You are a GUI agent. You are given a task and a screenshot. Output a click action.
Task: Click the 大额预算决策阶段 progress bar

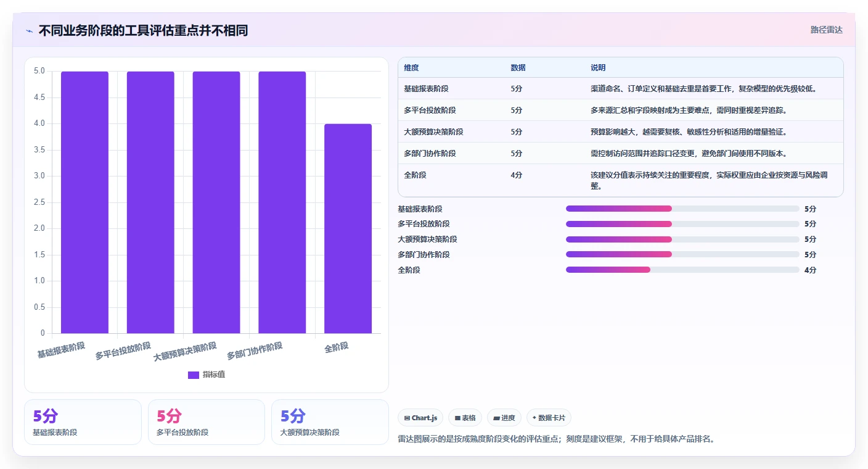coord(682,239)
